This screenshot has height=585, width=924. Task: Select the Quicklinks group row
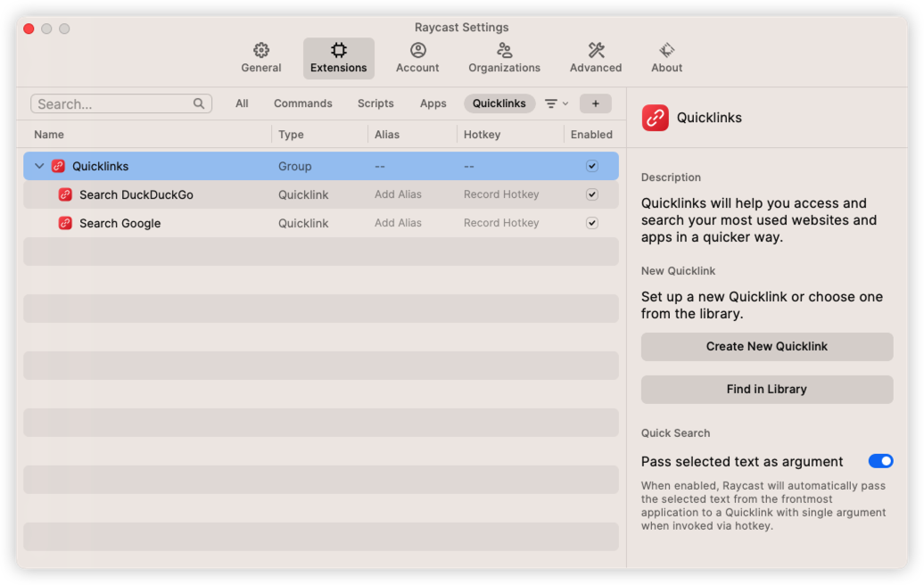(321, 166)
